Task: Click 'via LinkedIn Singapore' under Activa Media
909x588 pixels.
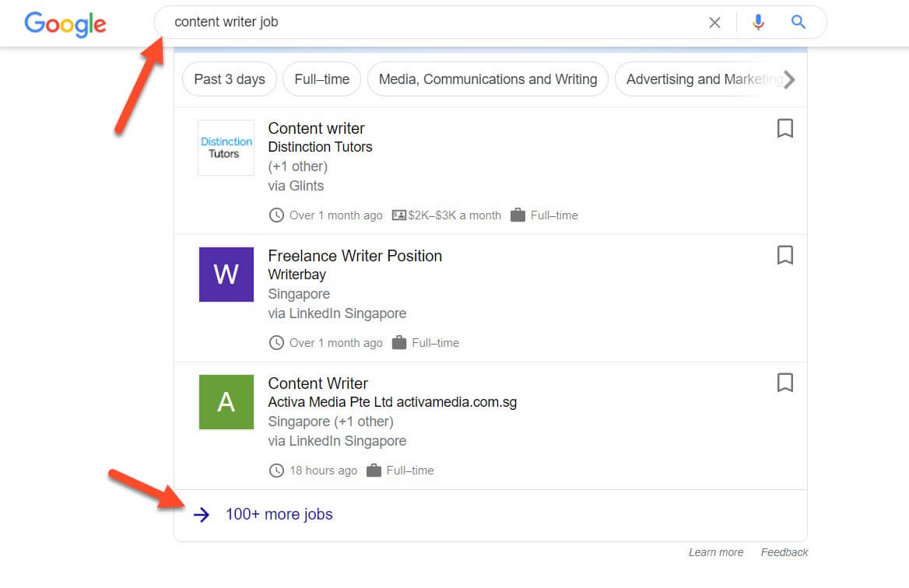Action: (337, 441)
